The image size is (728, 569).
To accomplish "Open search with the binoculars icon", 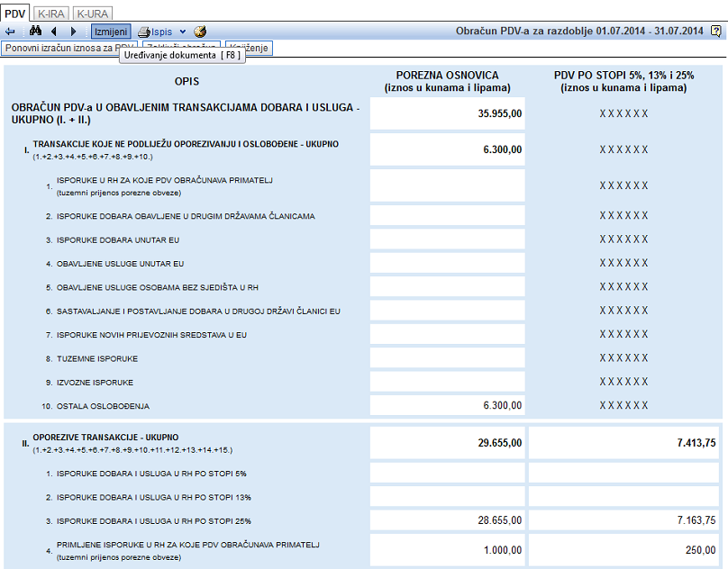I will click(35, 32).
